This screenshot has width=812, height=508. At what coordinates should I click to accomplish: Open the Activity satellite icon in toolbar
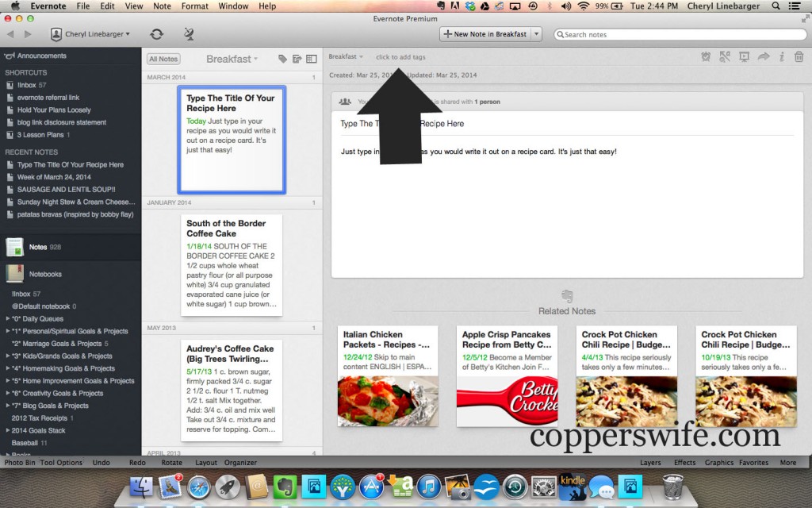189,34
